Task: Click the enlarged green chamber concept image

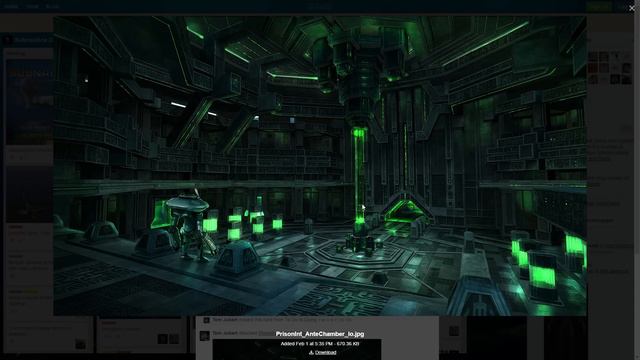Action: (320, 166)
